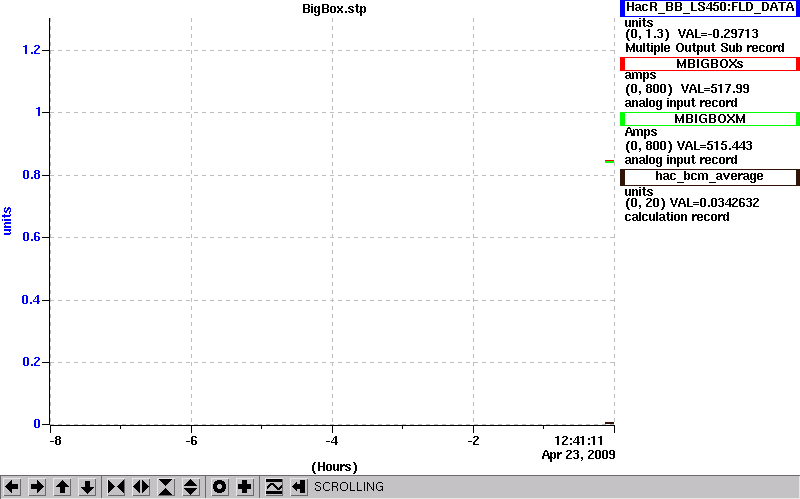Zoom out vertically with up-down triangles icon

pyautogui.click(x=191, y=487)
